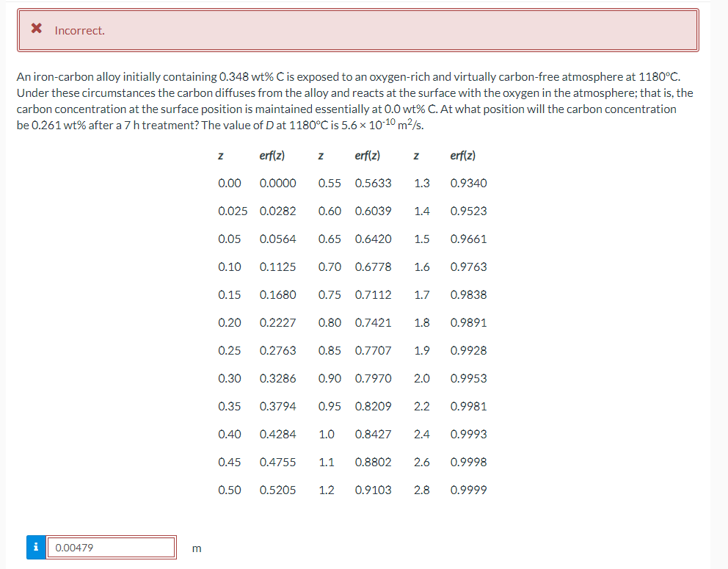
Task: Click table value 0.6420
Action: [374, 239]
